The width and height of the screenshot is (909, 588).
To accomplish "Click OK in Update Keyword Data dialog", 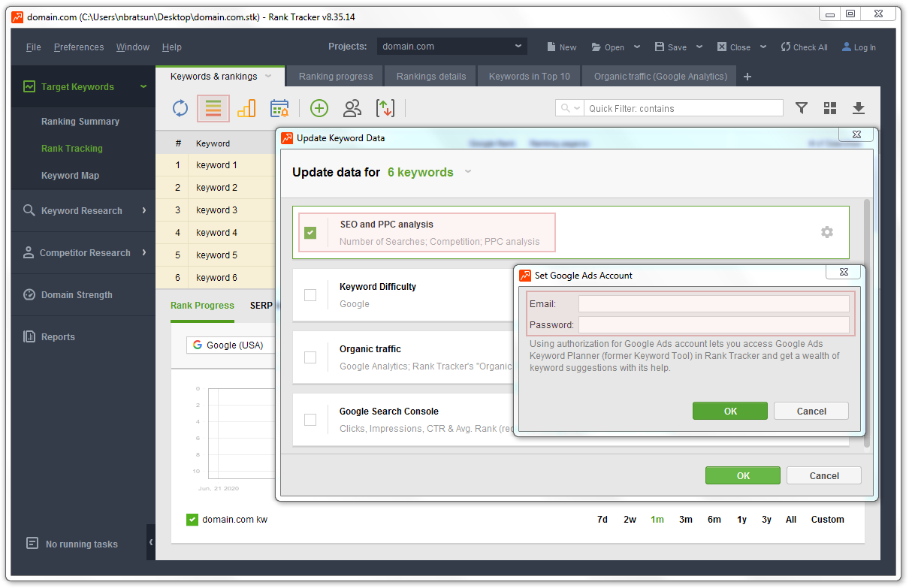I will click(x=743, y=475).
